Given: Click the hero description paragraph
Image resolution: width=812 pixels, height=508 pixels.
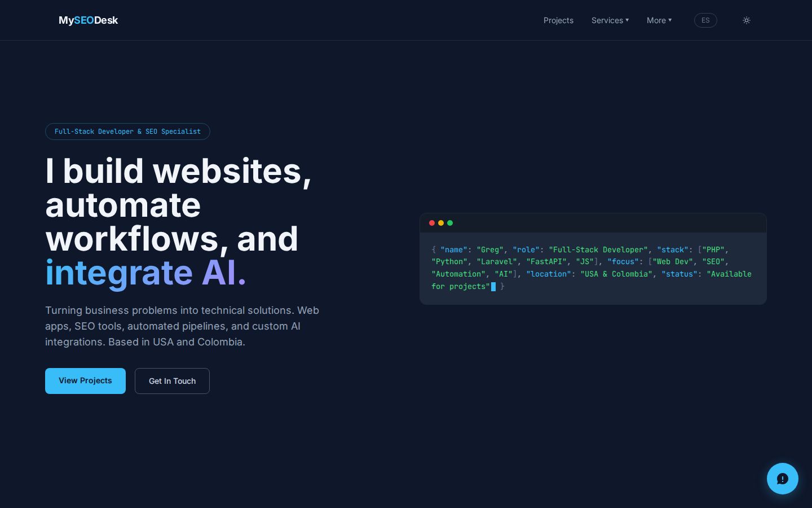Looking at the screenshot, I should click(182, 326).
